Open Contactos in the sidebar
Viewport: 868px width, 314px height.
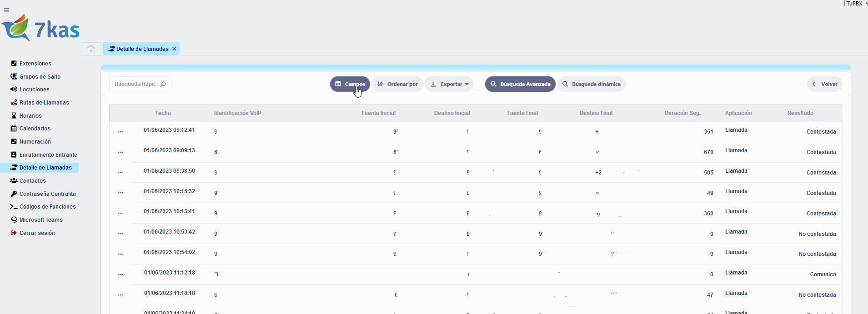pos(32,181)
